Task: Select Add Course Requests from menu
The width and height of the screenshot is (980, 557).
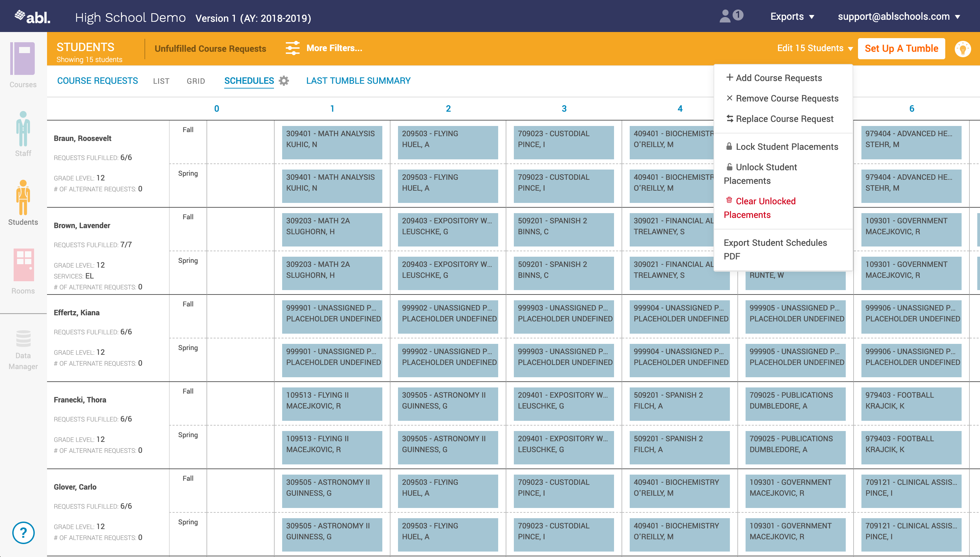Action: (774, 78)
